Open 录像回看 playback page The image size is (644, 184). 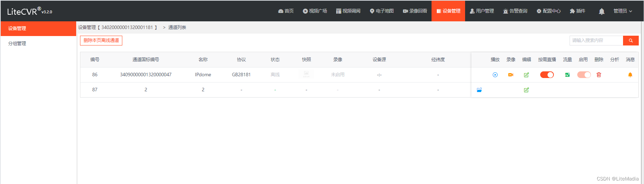[x=415, y=11]
